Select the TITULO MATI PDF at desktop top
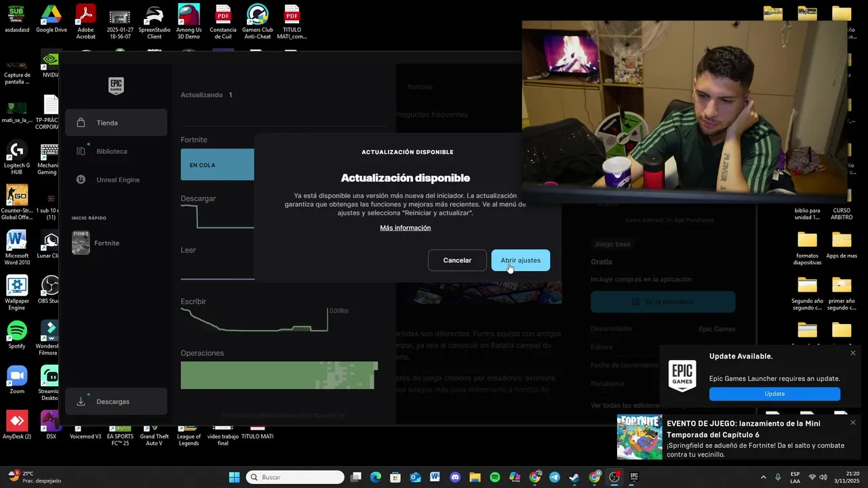 [x=292, y=22]
